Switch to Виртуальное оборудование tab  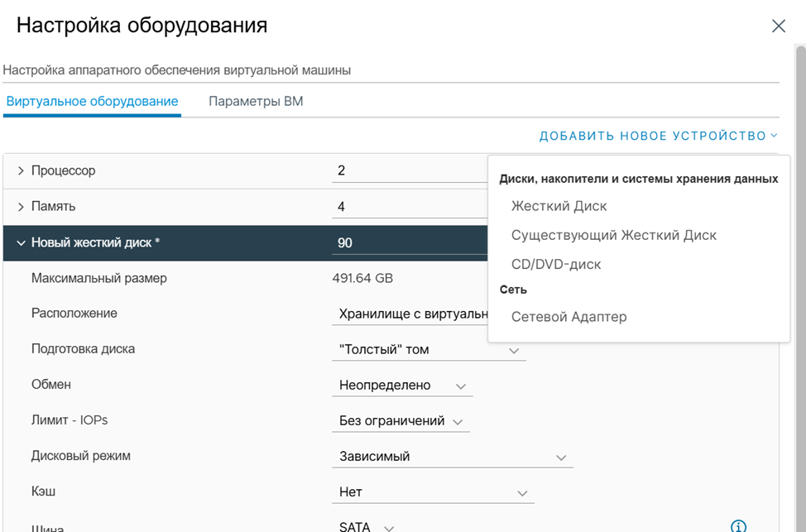point(92,101)
